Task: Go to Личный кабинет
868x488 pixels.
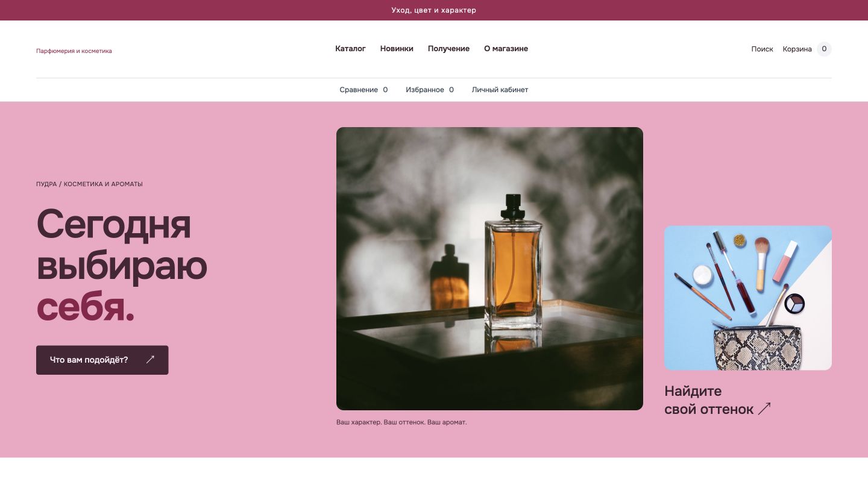Action: (x=500, y=90)
